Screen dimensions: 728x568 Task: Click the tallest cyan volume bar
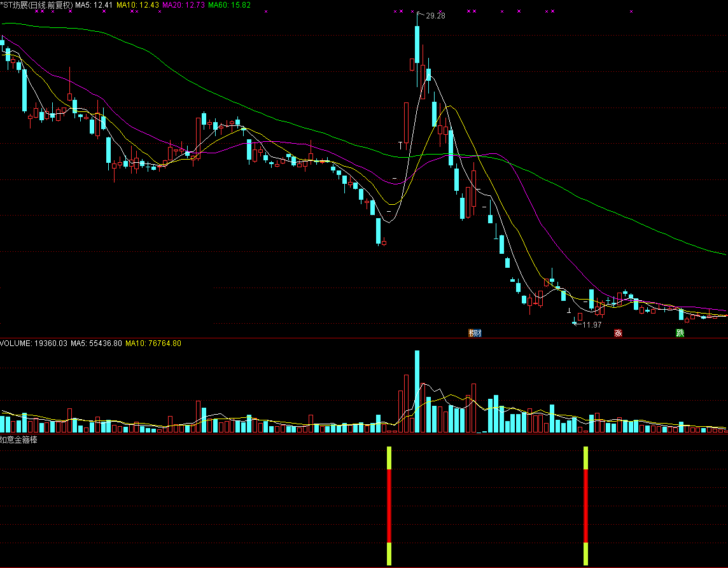tap(417, 391)
